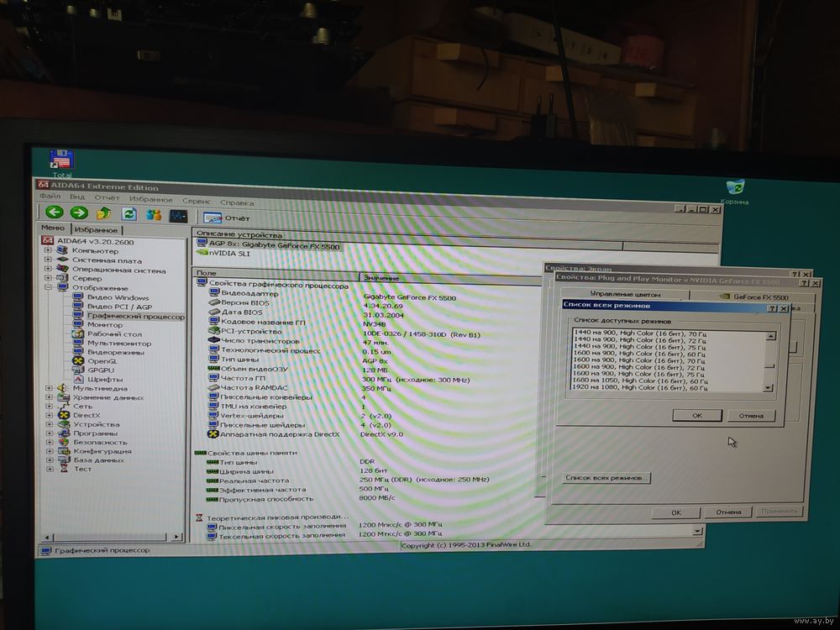This screenshot has height=630, width=840.
Task: Select the Устройства tree item
Action: (97, 424)
